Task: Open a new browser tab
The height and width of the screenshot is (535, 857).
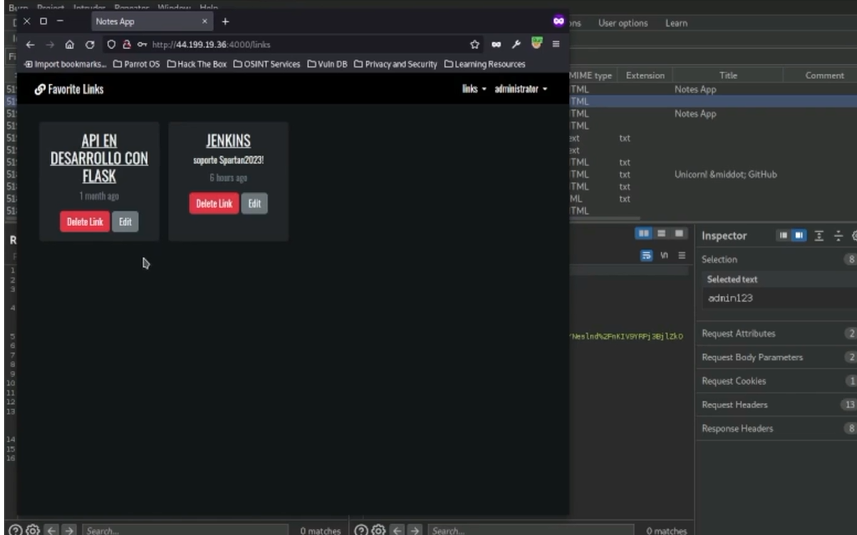Action: coord(225,21)
